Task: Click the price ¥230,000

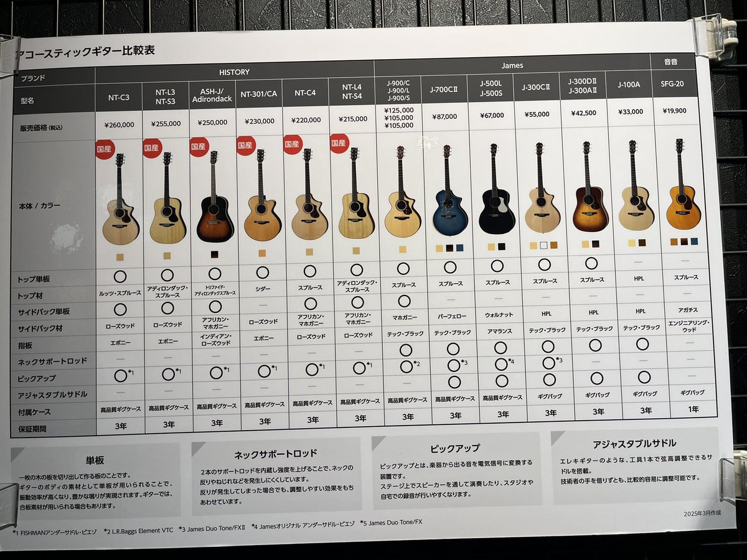Action: pos(258,121)
